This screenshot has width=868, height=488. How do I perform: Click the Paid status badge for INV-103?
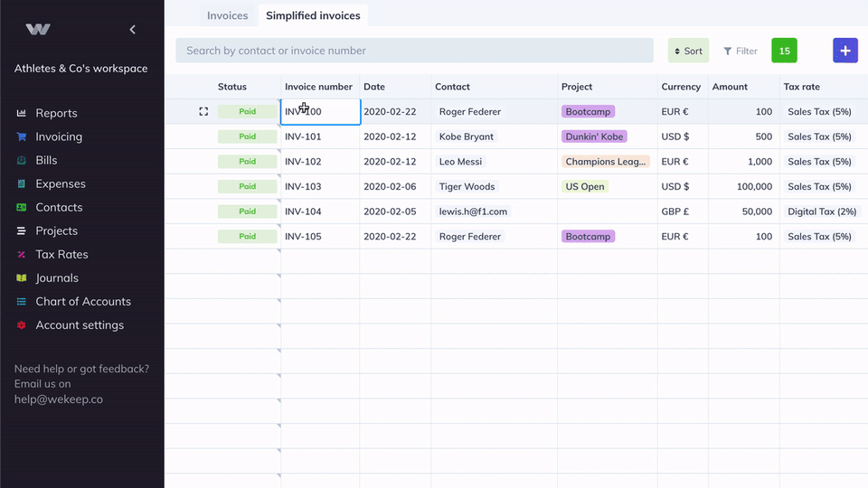click(x=248, y=186)
